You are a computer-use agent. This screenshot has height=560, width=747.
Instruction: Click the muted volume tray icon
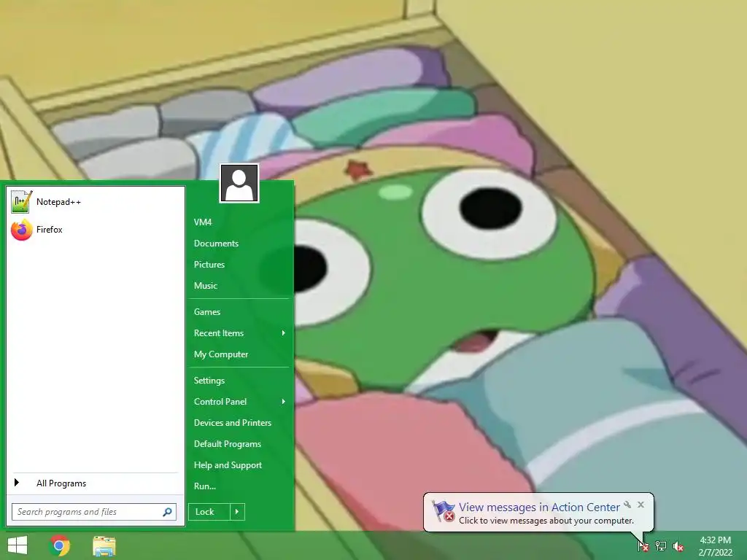click(678, 546)
